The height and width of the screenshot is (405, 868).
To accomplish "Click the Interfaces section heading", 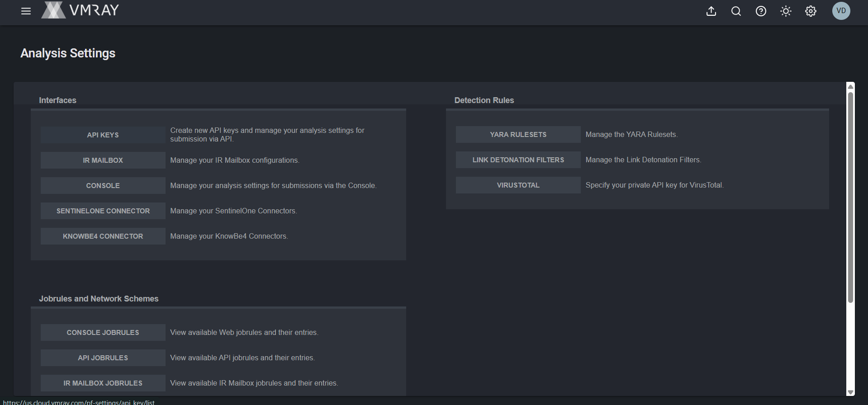I will (x=57, y=100).
